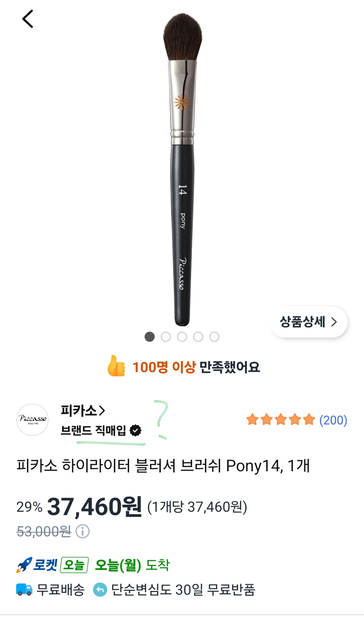The width and height of the screenshot is (364, 625).
Task: Tap the Rocket delivery logo
Action: [37, 565]
